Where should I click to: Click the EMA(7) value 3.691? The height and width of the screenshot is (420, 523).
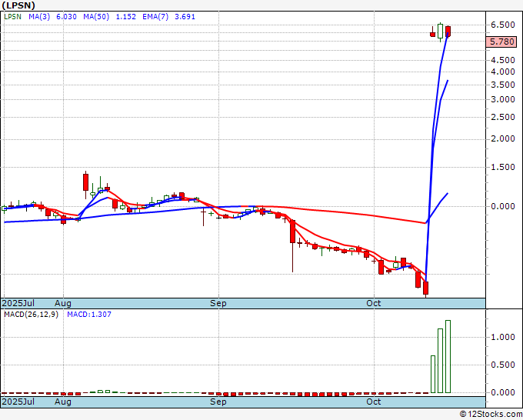[x=185, y=17]
